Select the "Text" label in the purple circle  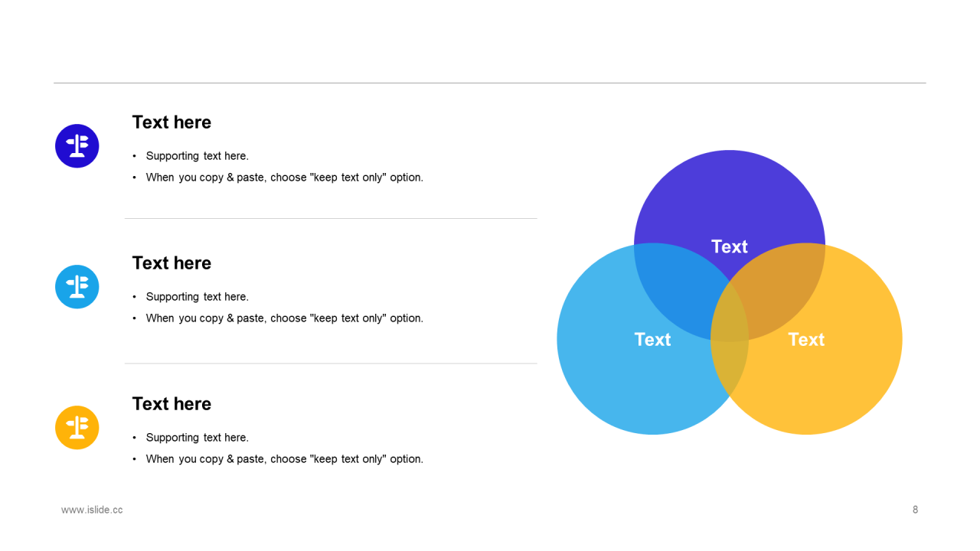coord(729,246)
